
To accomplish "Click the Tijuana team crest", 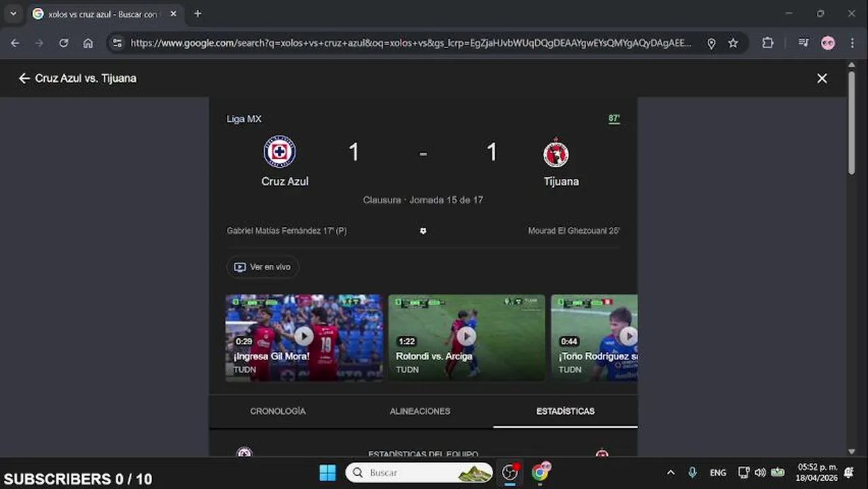I will 556,153.
